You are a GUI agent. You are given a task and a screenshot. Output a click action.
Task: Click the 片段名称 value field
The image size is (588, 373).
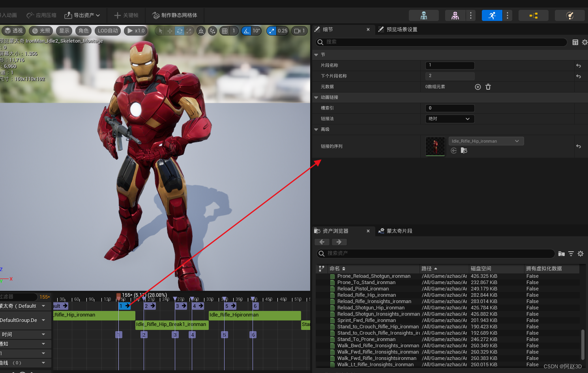450,65
